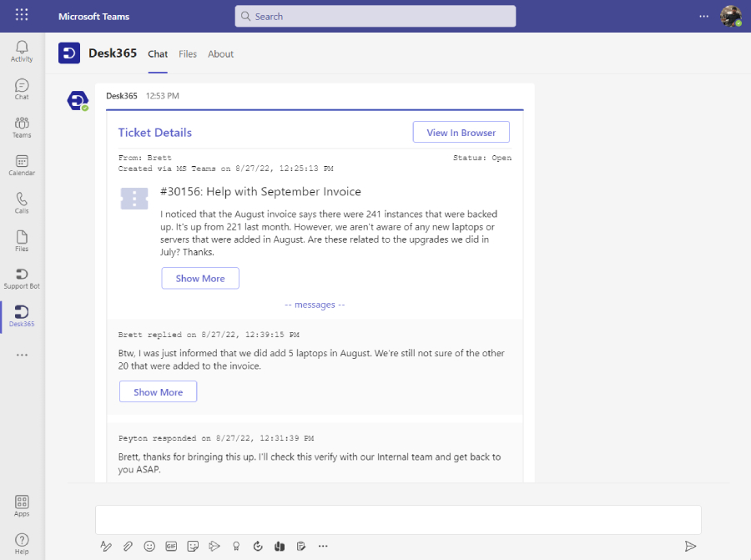
Task: Open settings and more menu in header
Action: (703, 17)
